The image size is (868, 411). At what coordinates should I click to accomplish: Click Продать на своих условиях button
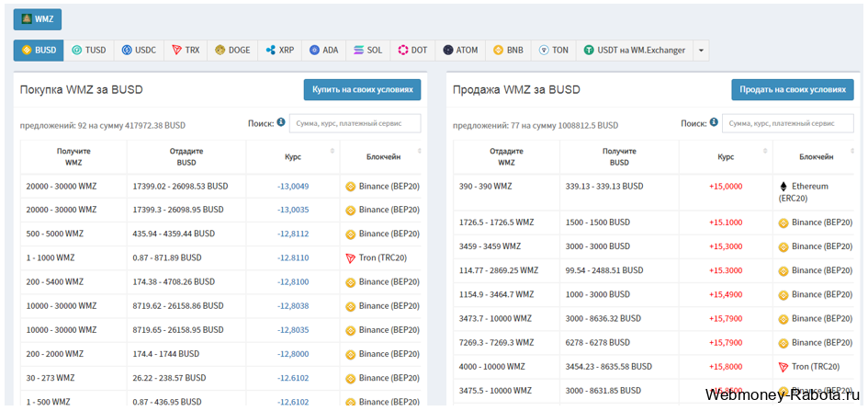(x=793, y=90)
